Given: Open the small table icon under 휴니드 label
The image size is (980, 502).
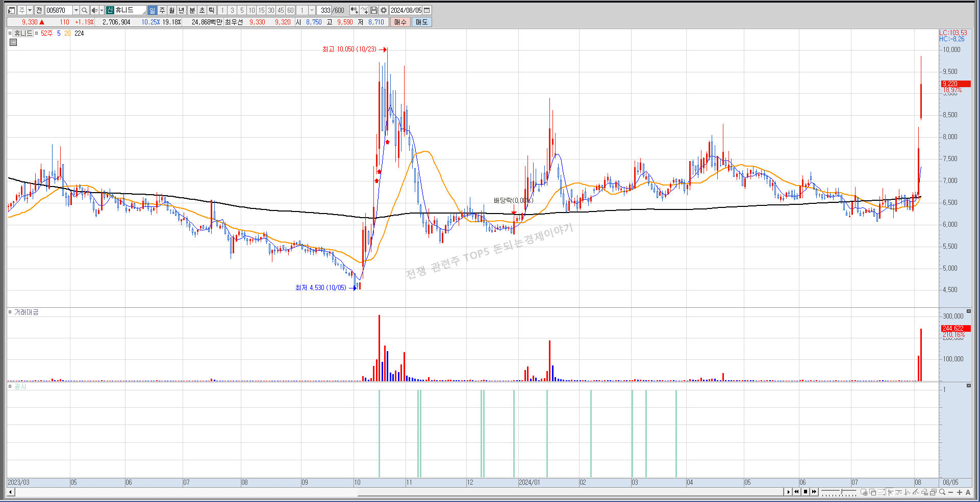Looking at the screenshot, I should pyautogui.click(x=13, y=42).
